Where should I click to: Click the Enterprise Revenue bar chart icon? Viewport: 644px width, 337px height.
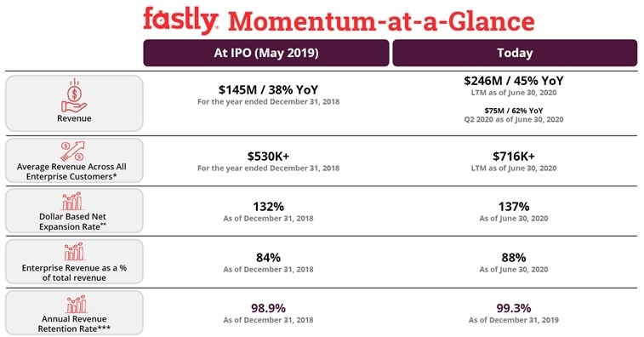[74, 252]
